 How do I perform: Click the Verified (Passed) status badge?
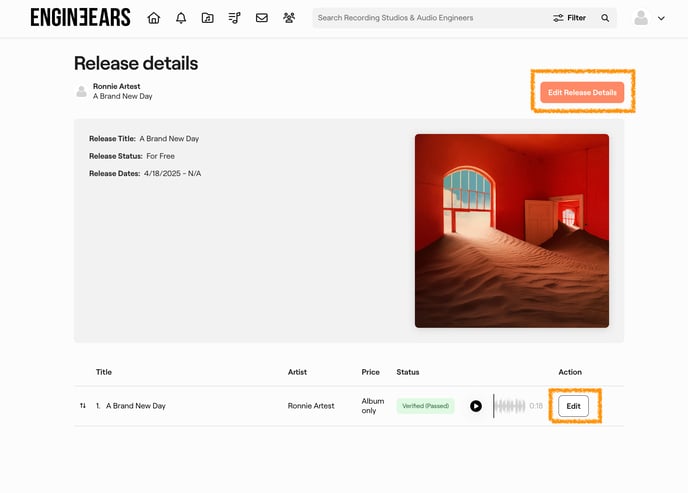425,406
